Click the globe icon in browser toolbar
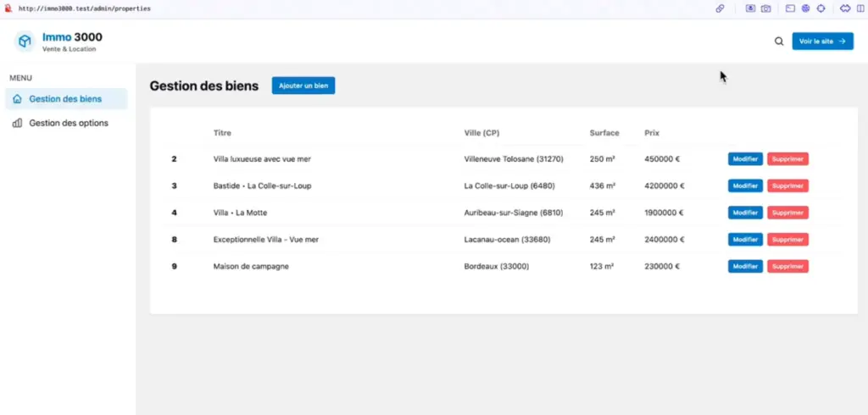 (x=806, y=8)
